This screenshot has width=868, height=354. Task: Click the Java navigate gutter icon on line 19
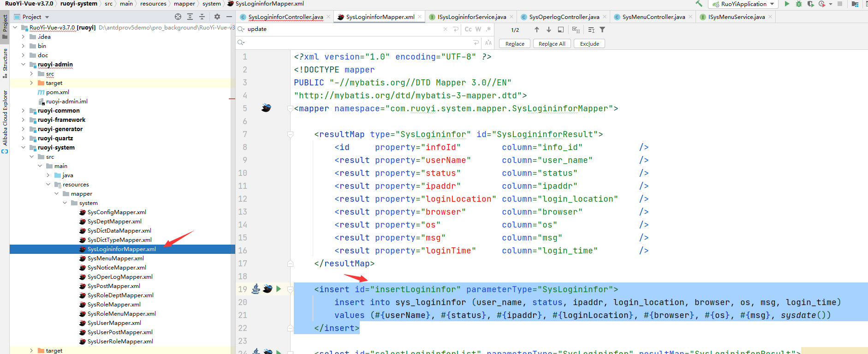pos(256,289)
